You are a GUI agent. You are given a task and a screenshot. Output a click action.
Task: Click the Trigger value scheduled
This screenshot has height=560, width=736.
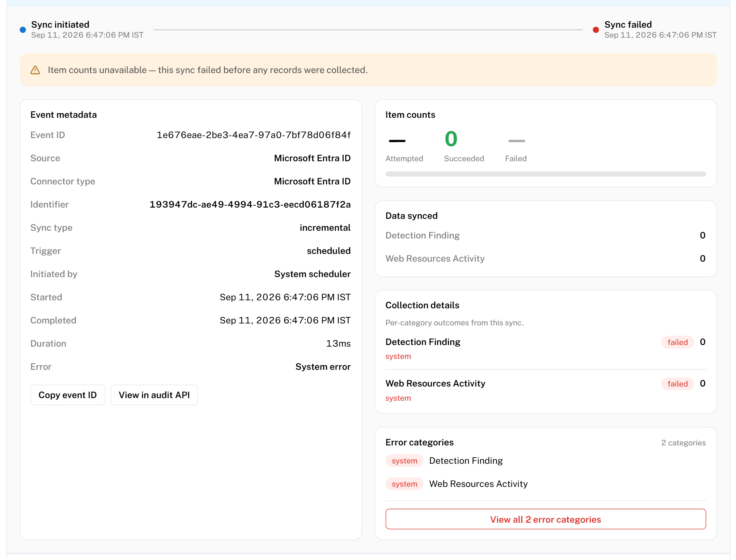coord(329,251)
